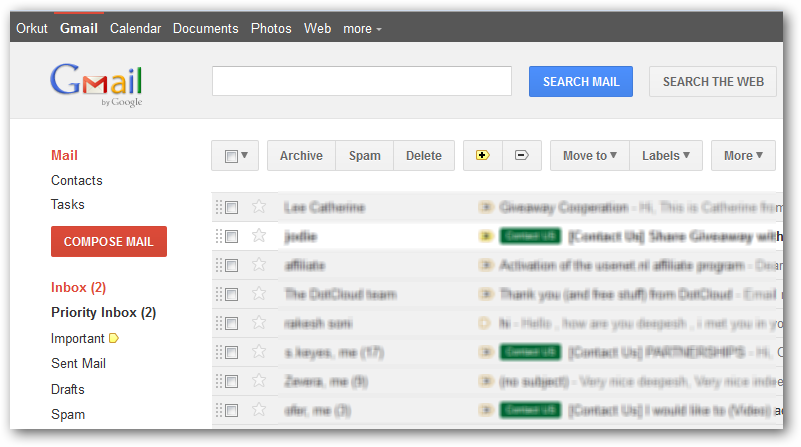Toggle importance marker on PARTNERSHIPS email
This screenshot has width=801, height=447.
pos(486,351)
